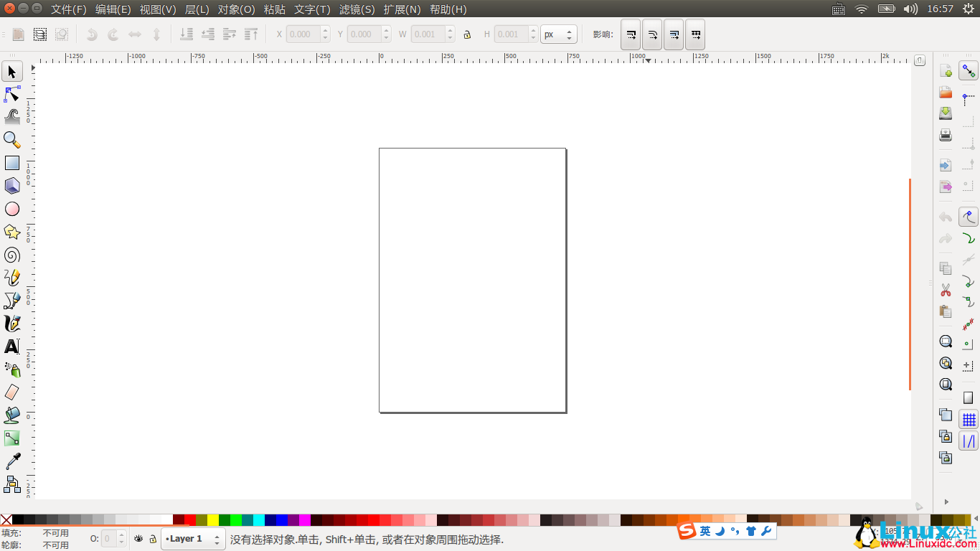Expand the commands bar overflow arrow
The image size is (980, 551).
click(x=946, y=501)
